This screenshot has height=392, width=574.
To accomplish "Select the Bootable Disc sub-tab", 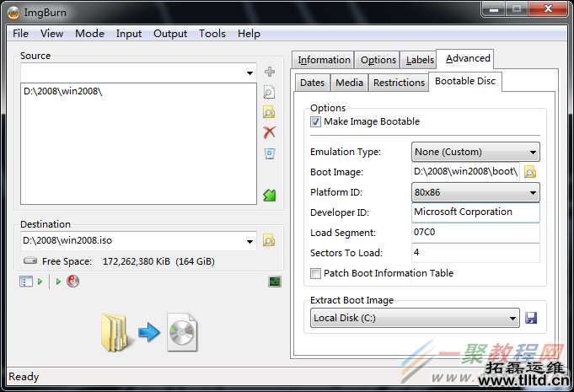I will 465,81.
